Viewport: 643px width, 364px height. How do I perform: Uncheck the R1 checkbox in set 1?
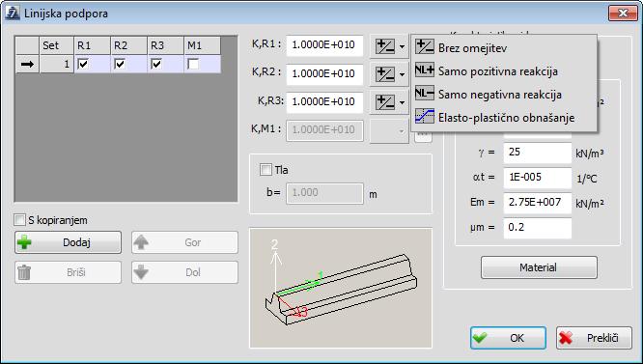[83, 64]
